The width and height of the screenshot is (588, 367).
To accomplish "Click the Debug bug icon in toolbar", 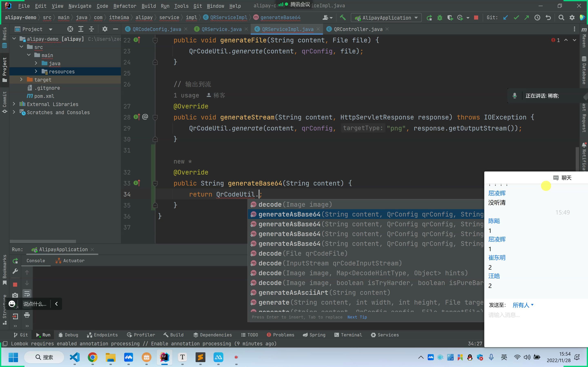I will pos(440,18).
